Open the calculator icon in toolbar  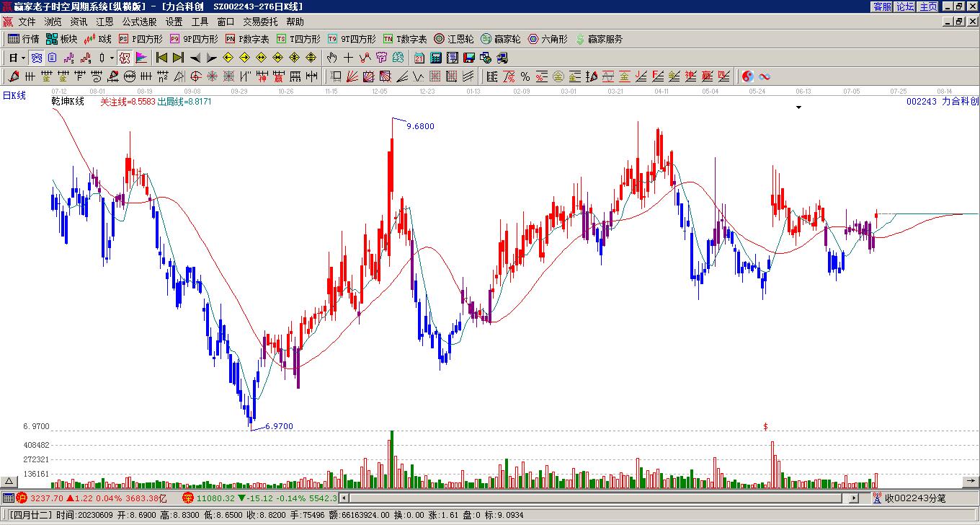pyautogui.click(x=436, y=58)
